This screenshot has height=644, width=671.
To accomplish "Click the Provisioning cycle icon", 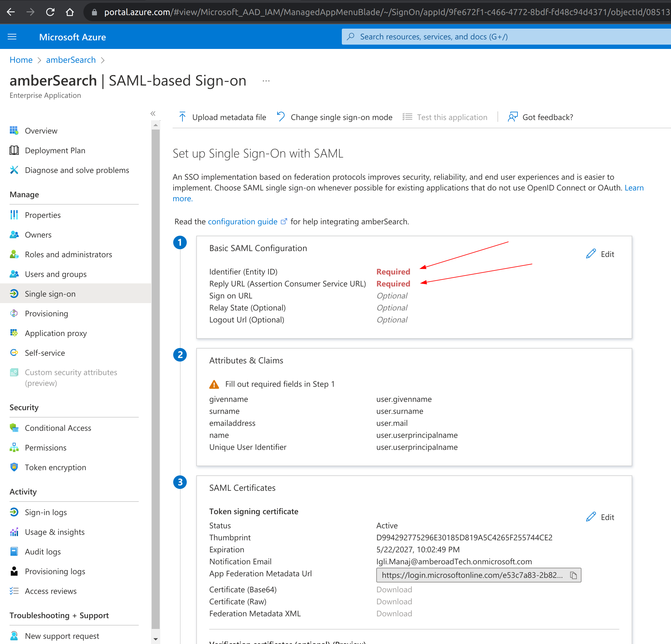I will tap(14, 313).
